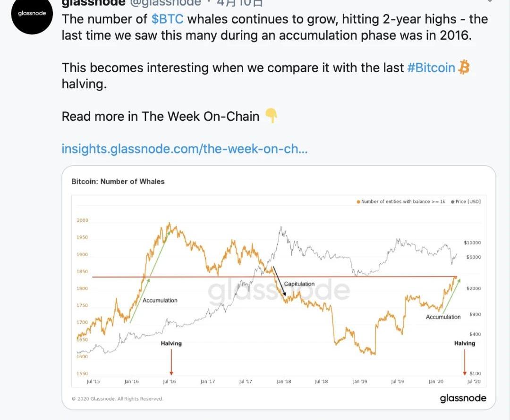Click the tweet date 4月10日
The height and width of the screenshot is (420, 510).
pyautogui.click(x=240, y=2)
